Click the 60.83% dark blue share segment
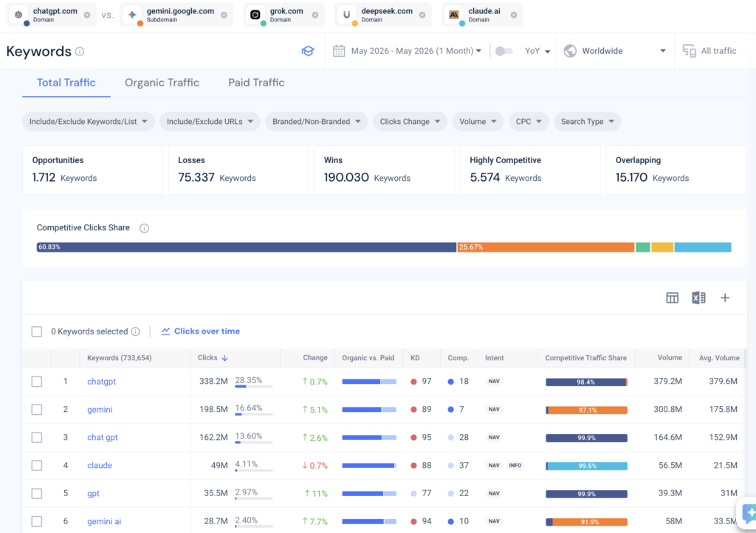This screenshot has width=756, height=533. coord(247,247)
